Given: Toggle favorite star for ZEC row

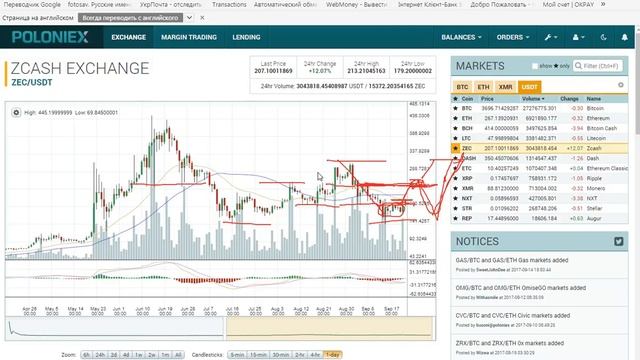Looking at the screenshot, I should pos(456,149).
